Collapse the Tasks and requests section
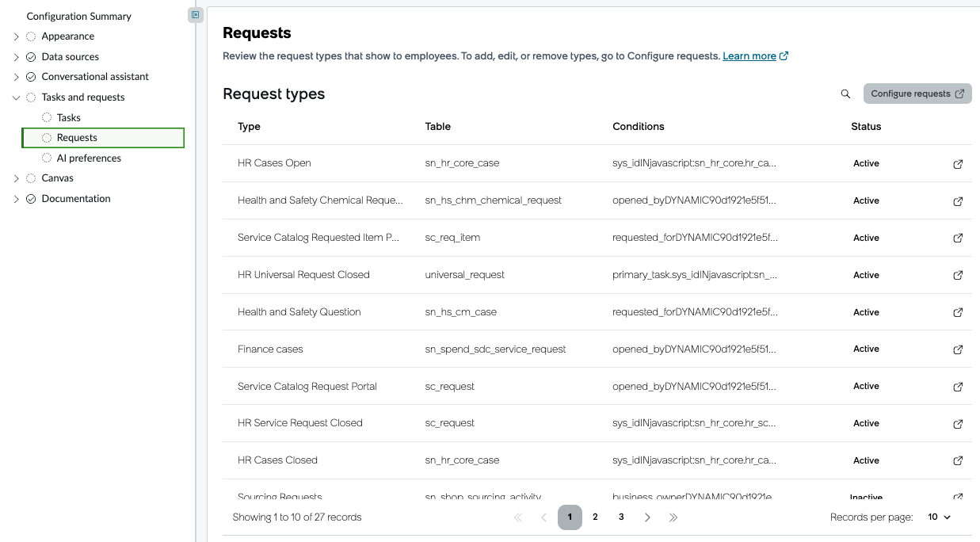The height and width of the screenshot is (542, 980). pyautogui.click(x=17, y=97)
